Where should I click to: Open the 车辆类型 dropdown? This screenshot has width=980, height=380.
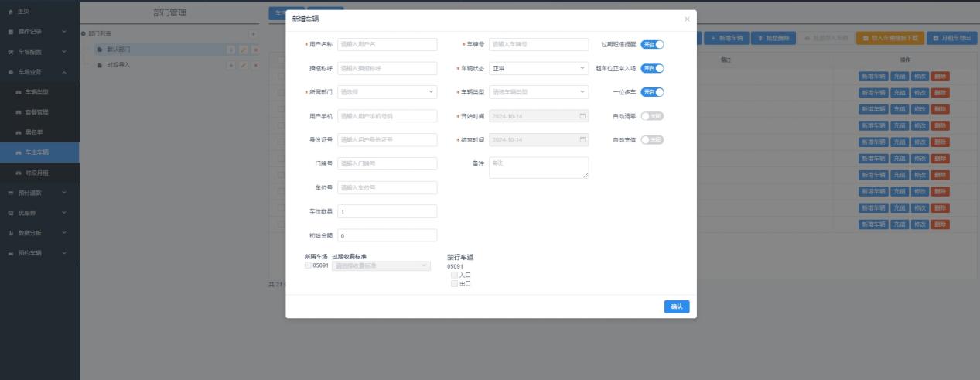539,92
